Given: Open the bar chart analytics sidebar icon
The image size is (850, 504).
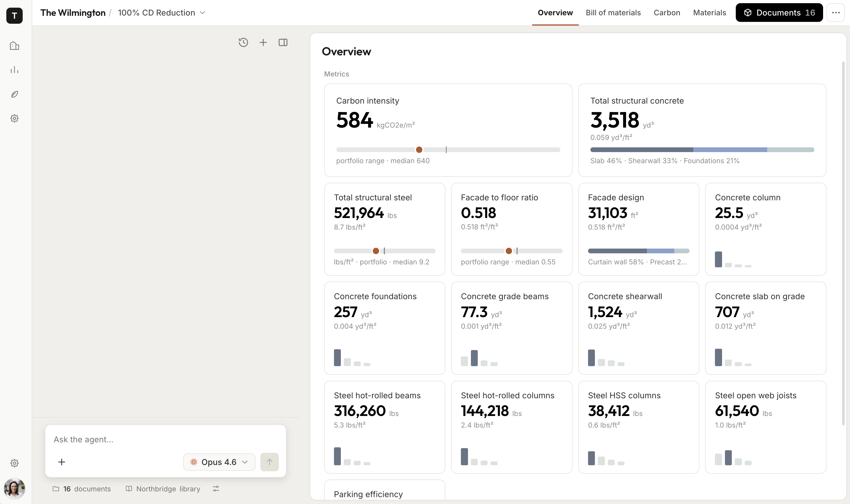Looking at the screenshot, I should tap(14, 70).
